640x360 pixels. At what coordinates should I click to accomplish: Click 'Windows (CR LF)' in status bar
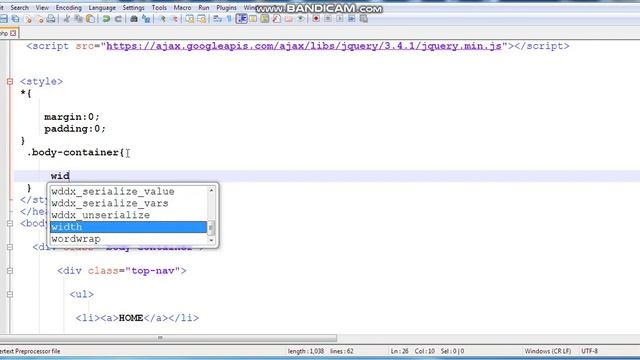tap(548, 351)
